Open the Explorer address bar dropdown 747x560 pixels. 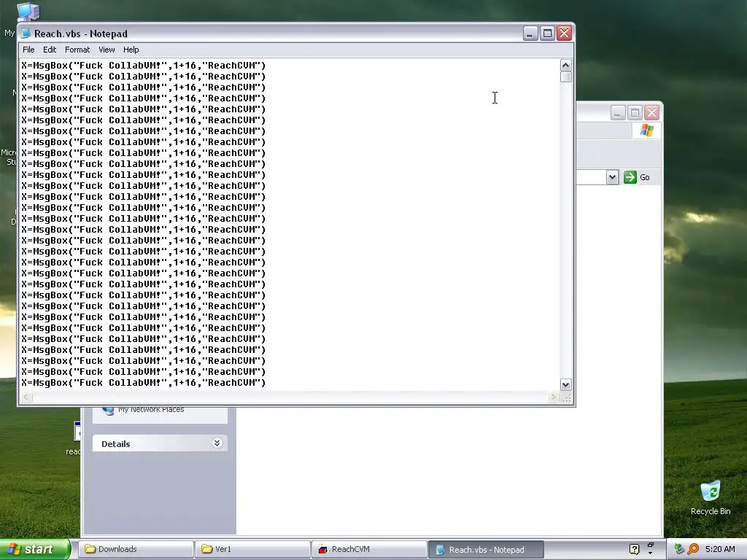[x=612, y=177]
